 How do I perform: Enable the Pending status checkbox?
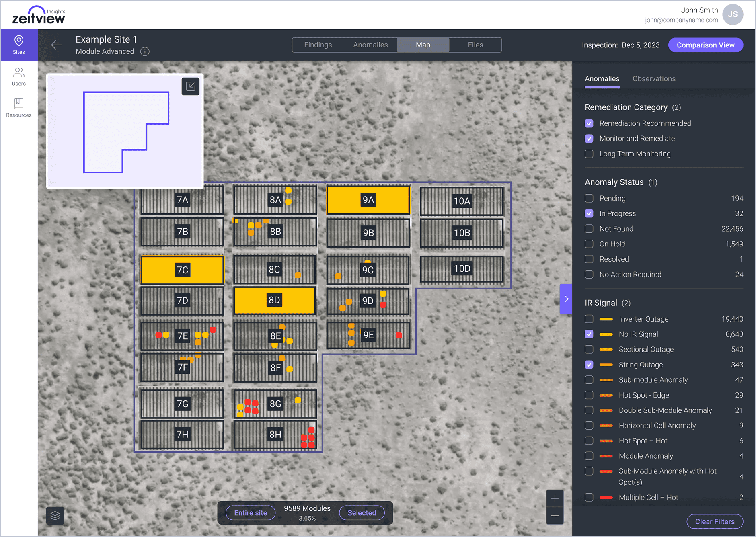(589, 198)
